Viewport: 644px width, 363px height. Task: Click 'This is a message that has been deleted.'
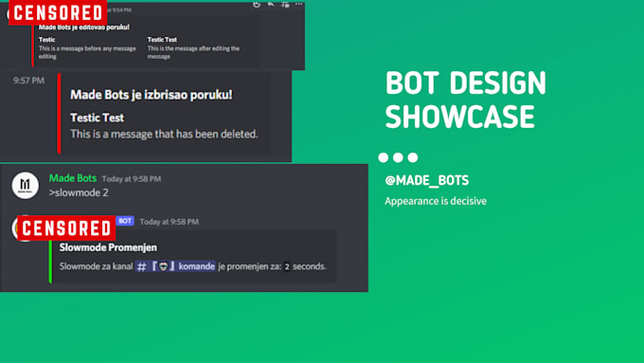pyautogui.click(x=164, y=134)
